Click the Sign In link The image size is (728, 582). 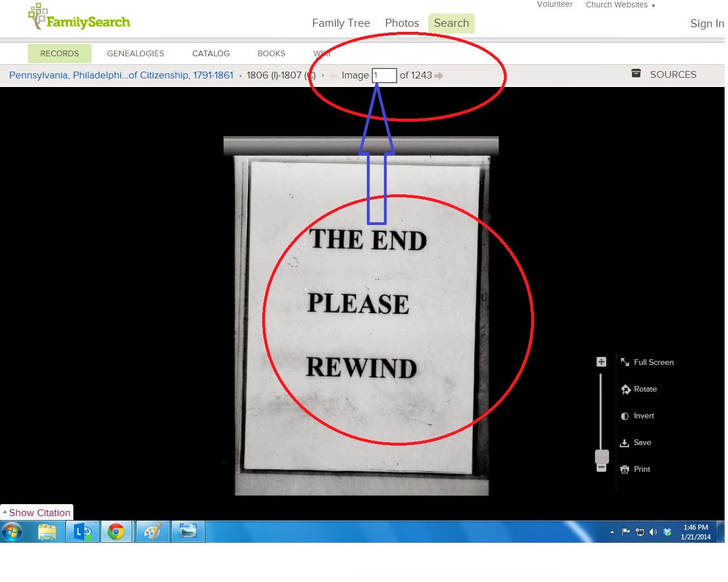[707, 24]
